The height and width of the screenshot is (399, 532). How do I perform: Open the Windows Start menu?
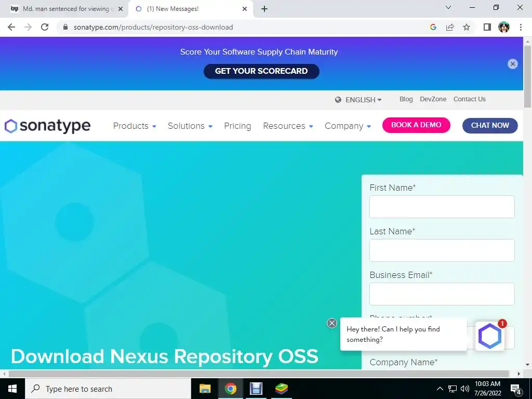12,389
